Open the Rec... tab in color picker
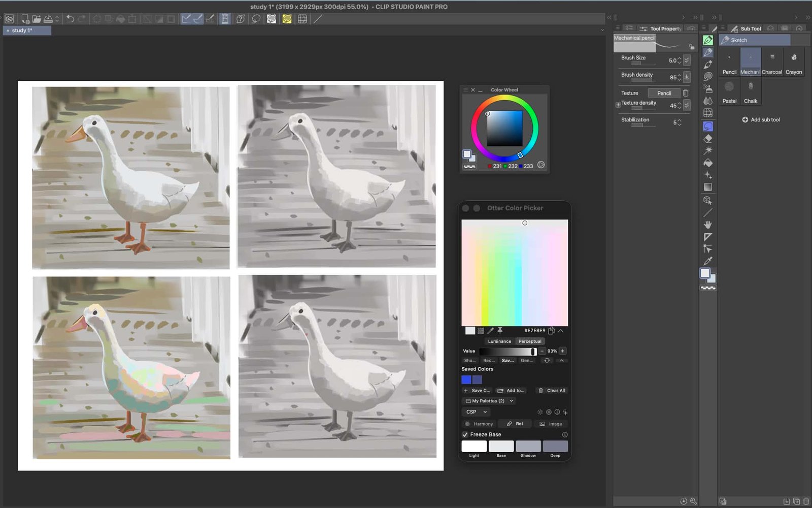The height and width of the screenshot is (508, 812). [x=489, y=361]
